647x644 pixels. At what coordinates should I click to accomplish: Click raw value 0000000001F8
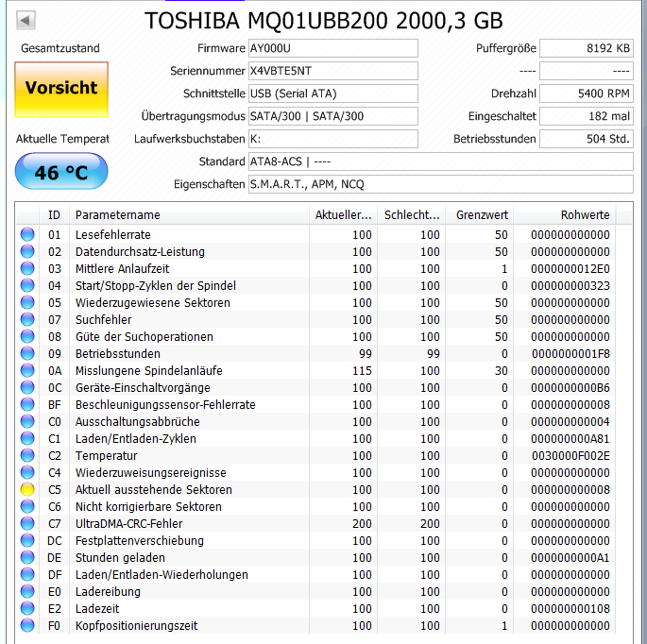click(x=570, y=353)
